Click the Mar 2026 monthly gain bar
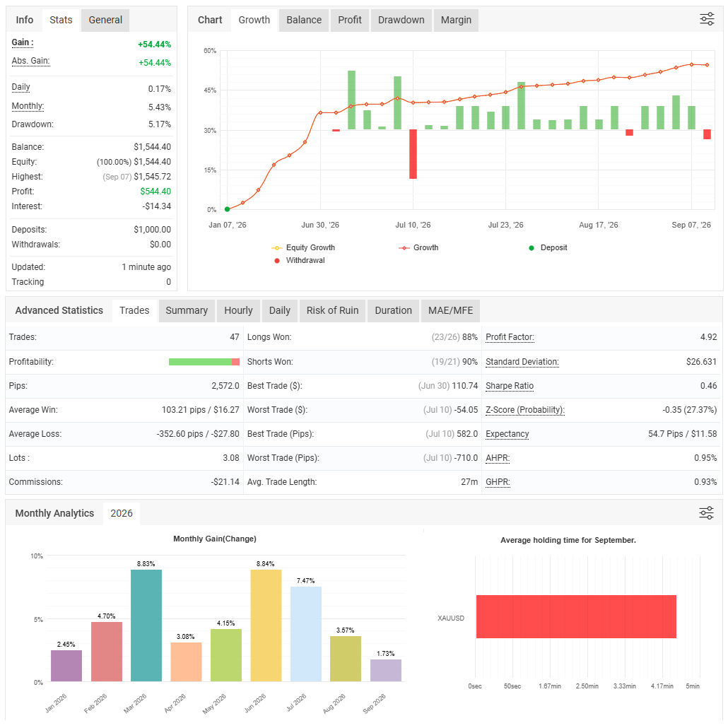728x728 pixels. click(x=146, y=626)
